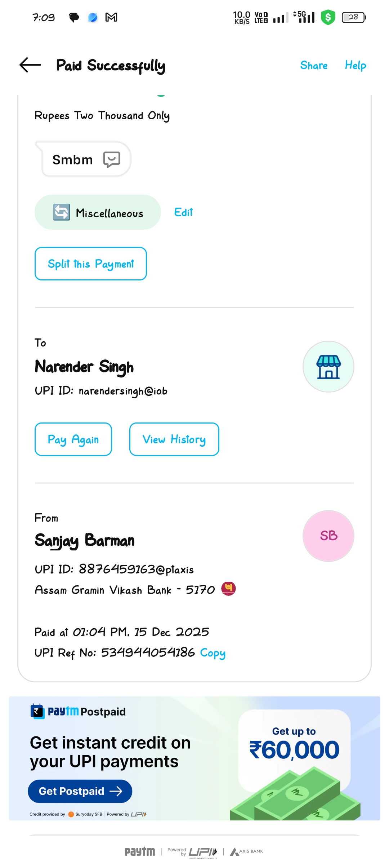Copy the UPI reference number

213,653
